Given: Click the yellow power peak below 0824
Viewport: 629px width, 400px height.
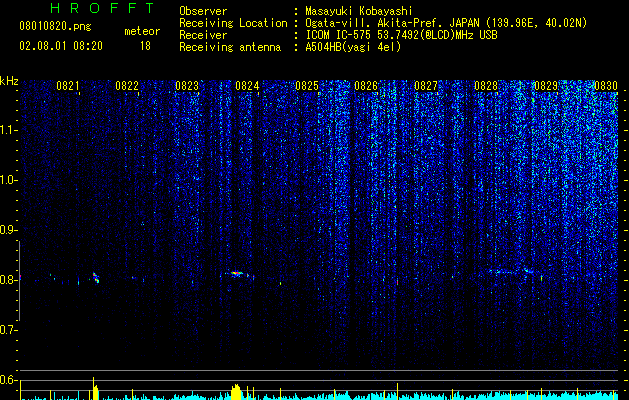Looking at the screenshot, I should pos(236,392).
